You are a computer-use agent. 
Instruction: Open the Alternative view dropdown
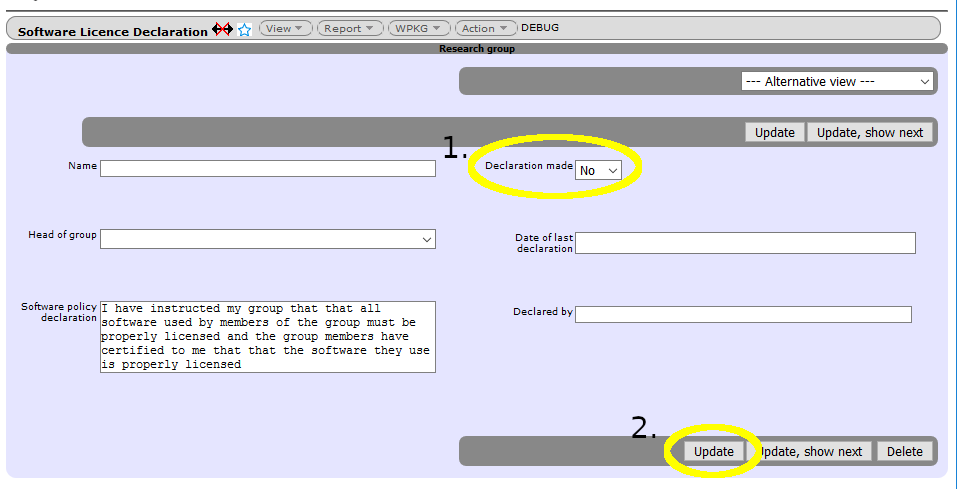tap(837, 81)
